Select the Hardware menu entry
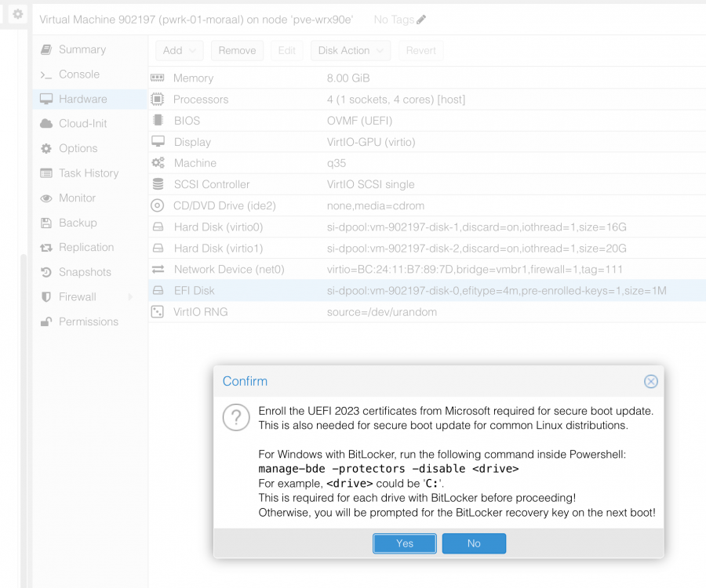Image resolution: width=706 pixels, height=588 pixels. [90, 99]
